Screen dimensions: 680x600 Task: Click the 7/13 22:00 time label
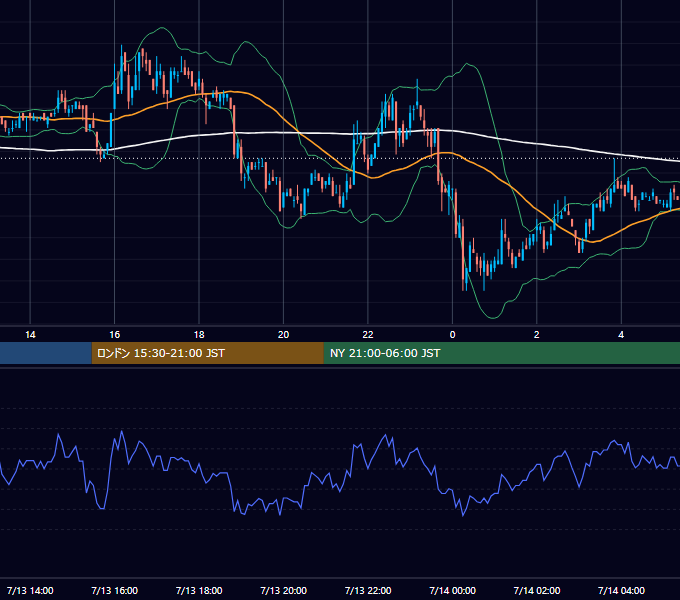click(x=368, y=590)
